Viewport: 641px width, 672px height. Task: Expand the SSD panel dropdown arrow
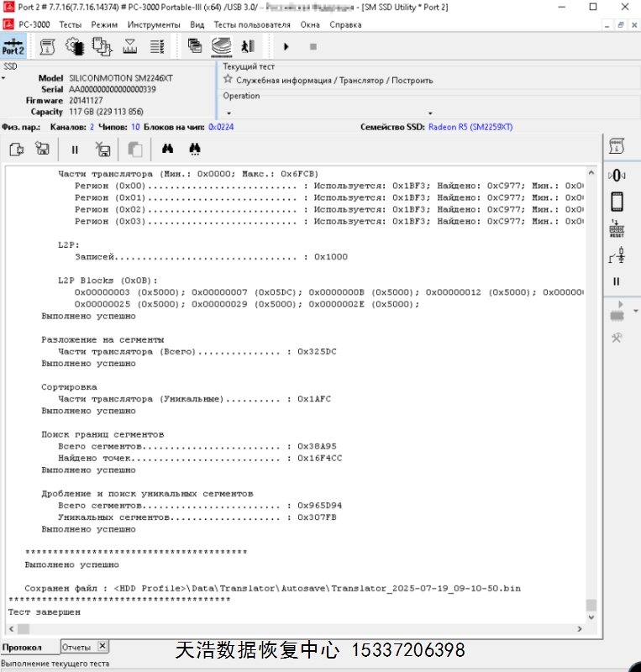3,78
